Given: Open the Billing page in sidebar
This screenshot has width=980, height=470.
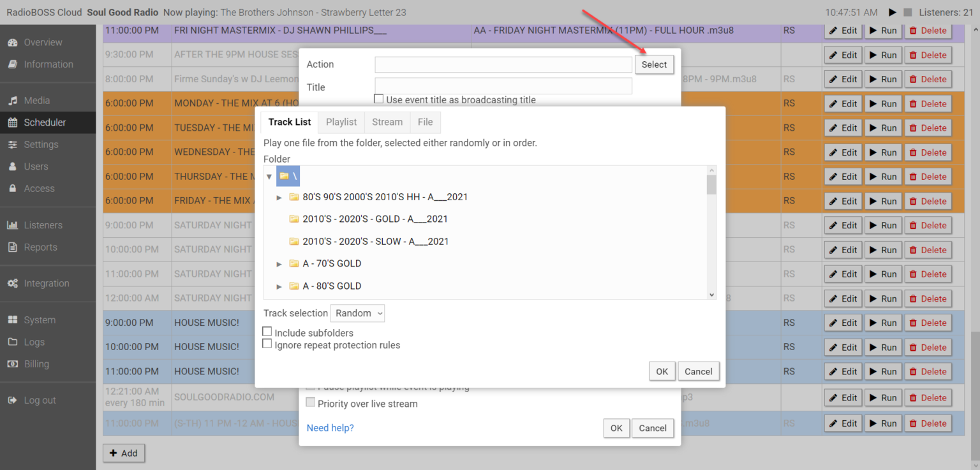Looking at the screenshot, I should tap(36, 364).
